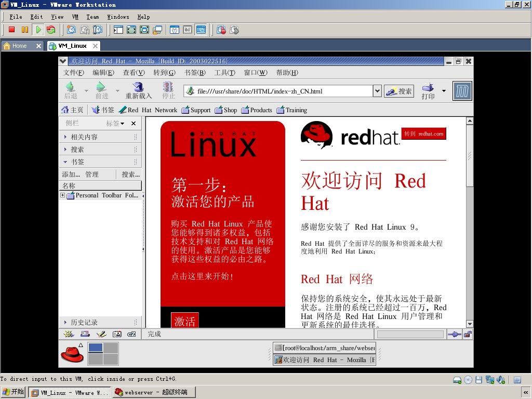Click the VMware CD-ROM device tray icon
The height and width of the screenshot is (399, 532).
[x=468, y=380]
